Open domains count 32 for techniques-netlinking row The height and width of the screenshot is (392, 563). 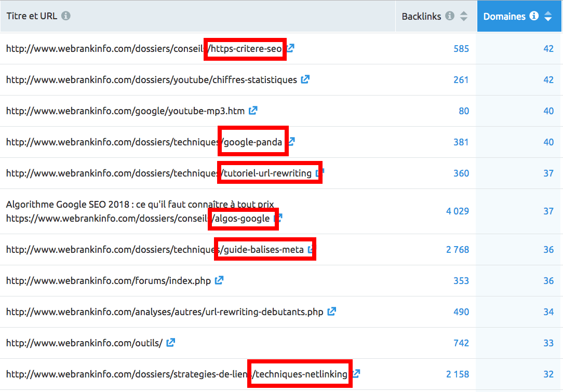pyautogui.click(x=548, y=374)
